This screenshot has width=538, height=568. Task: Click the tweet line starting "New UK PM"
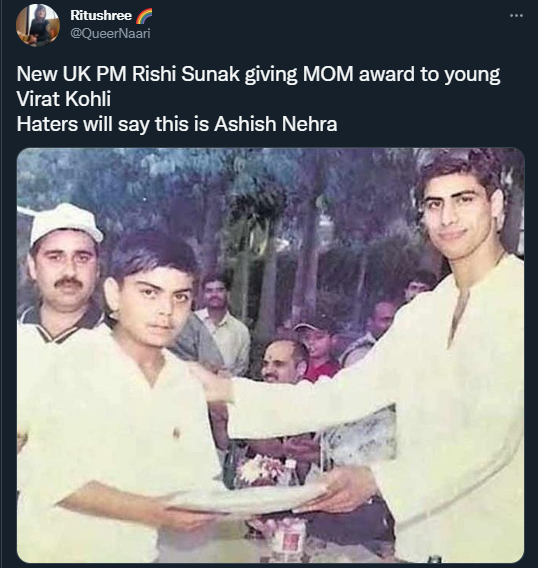click(258, 74)
